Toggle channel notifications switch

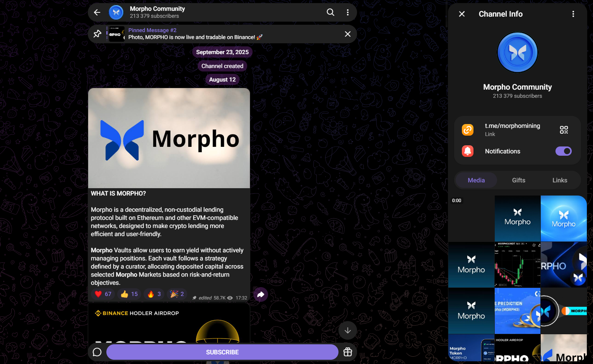pos(564,151)
